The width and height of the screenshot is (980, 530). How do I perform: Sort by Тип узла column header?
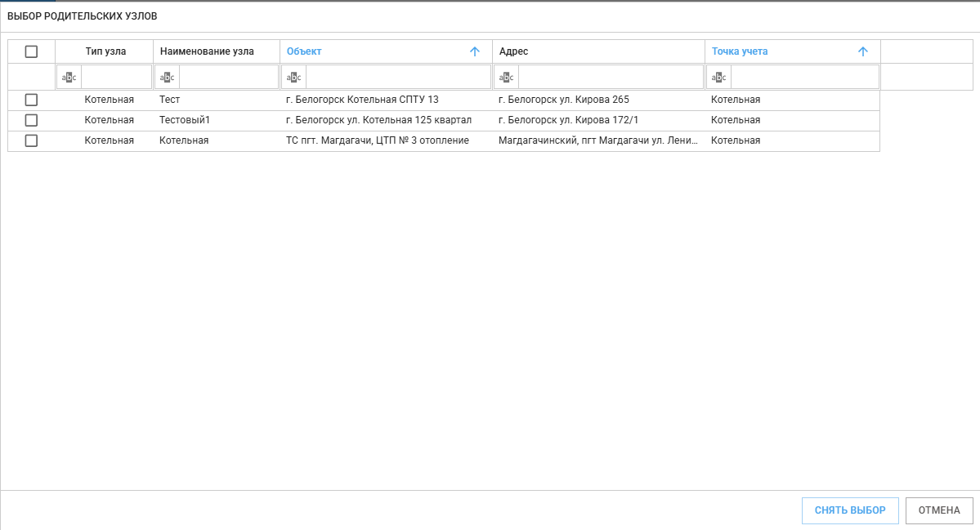coord(105,51)
